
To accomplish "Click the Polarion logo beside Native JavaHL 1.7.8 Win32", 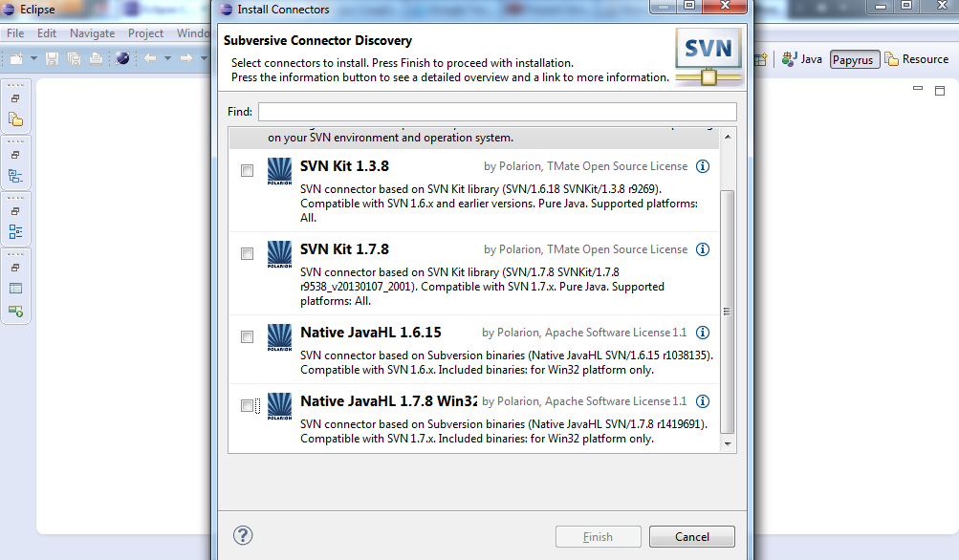I will [279, 406].
